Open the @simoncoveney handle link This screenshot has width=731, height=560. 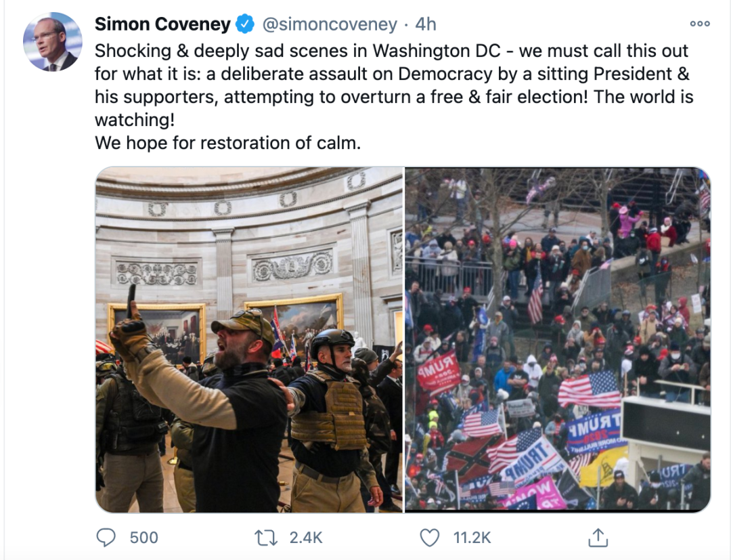click(330, 24)
